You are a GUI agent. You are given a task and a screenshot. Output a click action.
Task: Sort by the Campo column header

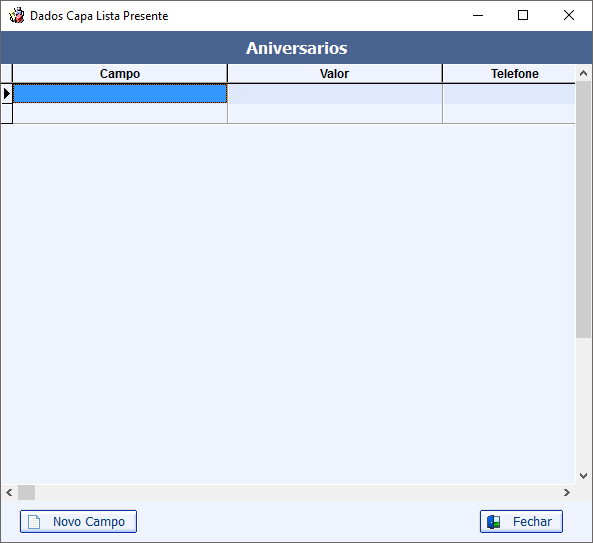[x=120, y=73]
